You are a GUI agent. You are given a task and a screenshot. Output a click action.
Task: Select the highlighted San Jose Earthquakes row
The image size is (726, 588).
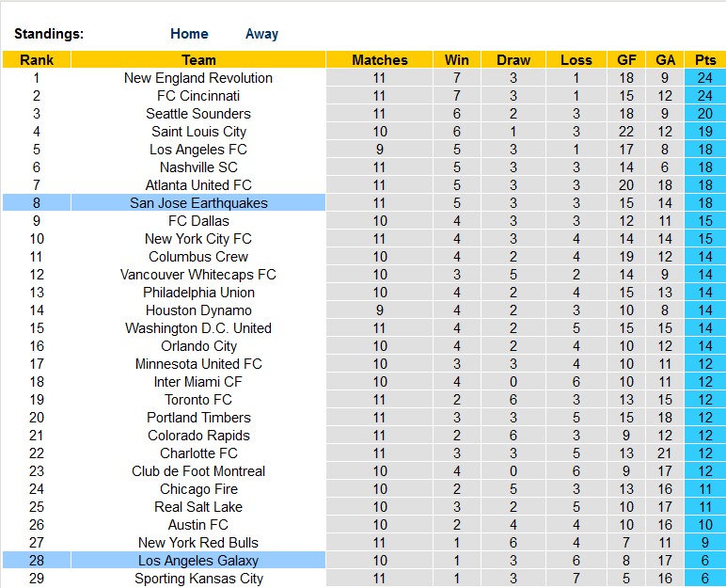(198, 203)
